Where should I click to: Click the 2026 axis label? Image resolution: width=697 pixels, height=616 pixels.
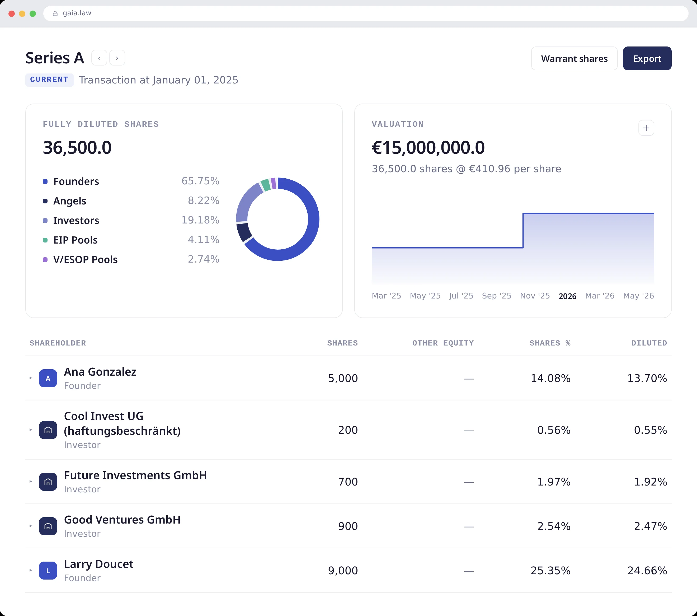[x=567, y=296]
